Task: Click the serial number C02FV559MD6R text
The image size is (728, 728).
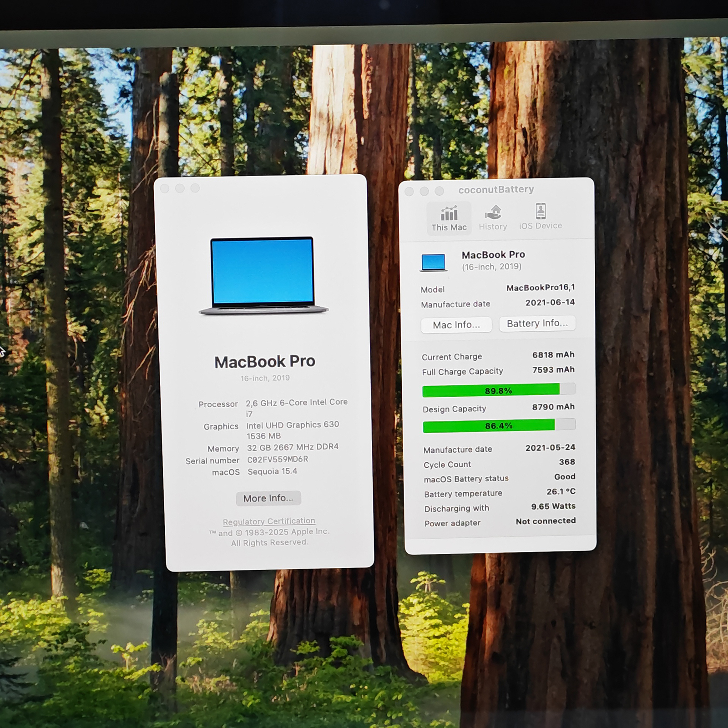Action: [278, 460]
